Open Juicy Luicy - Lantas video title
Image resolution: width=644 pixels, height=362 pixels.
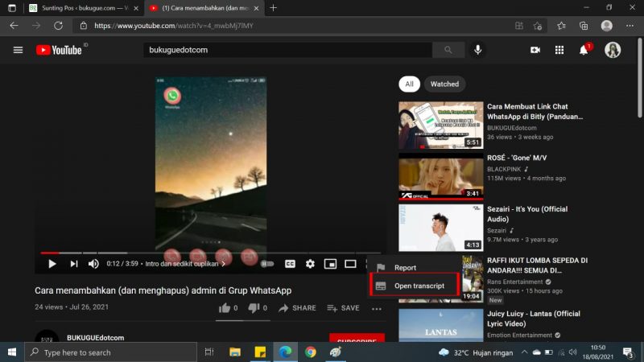click(x=534, y=319)
